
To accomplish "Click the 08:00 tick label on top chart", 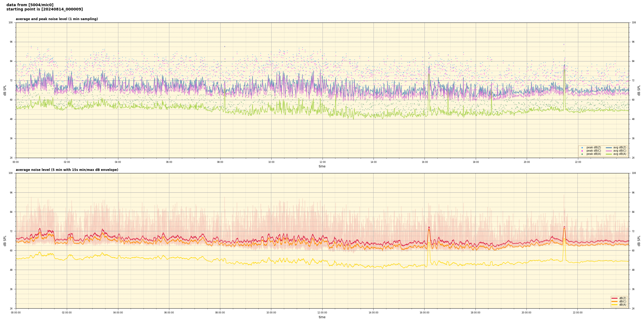I will pos(220,162).
